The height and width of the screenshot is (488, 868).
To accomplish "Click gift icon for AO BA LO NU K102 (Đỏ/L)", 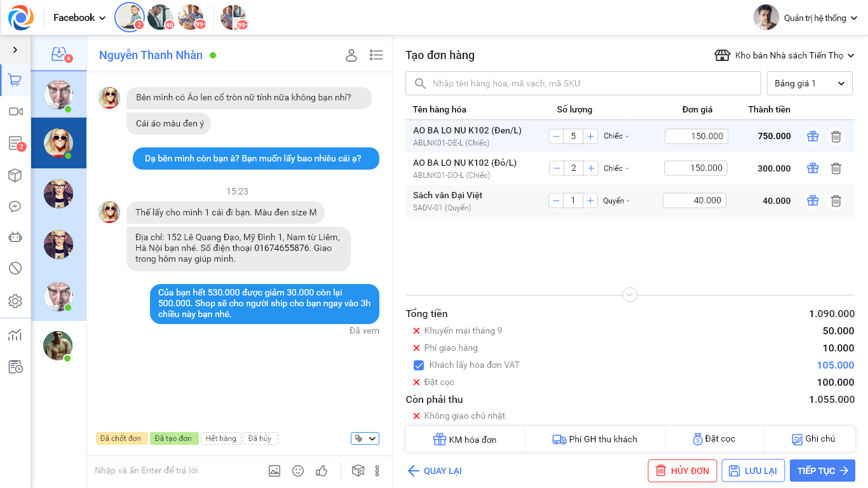I will point(813,168).
